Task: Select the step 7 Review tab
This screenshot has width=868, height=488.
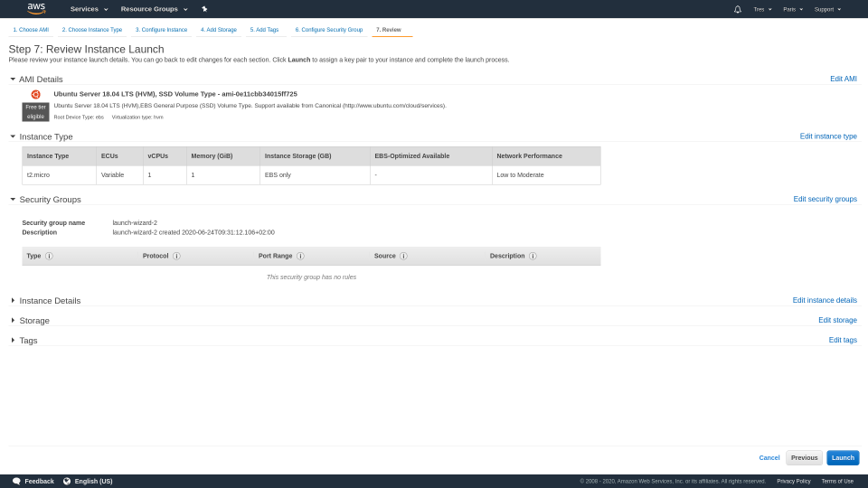Action: click(x=389, y=30)
